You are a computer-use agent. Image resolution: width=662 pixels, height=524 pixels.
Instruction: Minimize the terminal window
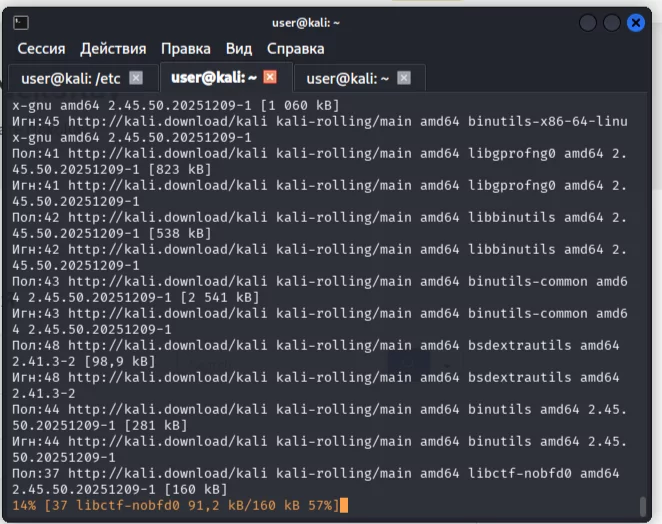coord(588,22)
